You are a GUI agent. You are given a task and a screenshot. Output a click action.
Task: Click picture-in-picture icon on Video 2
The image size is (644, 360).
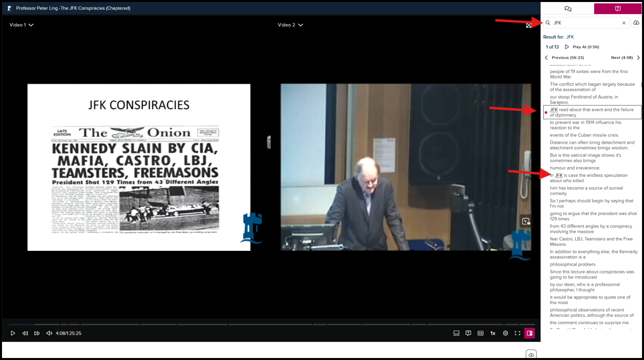click(x=526, y=221)
